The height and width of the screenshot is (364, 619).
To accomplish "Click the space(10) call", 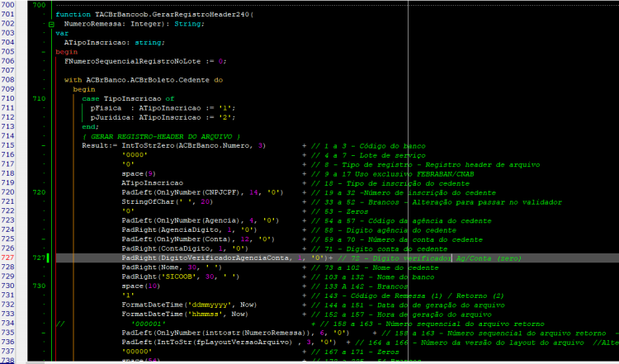I will tap(141, 286).
